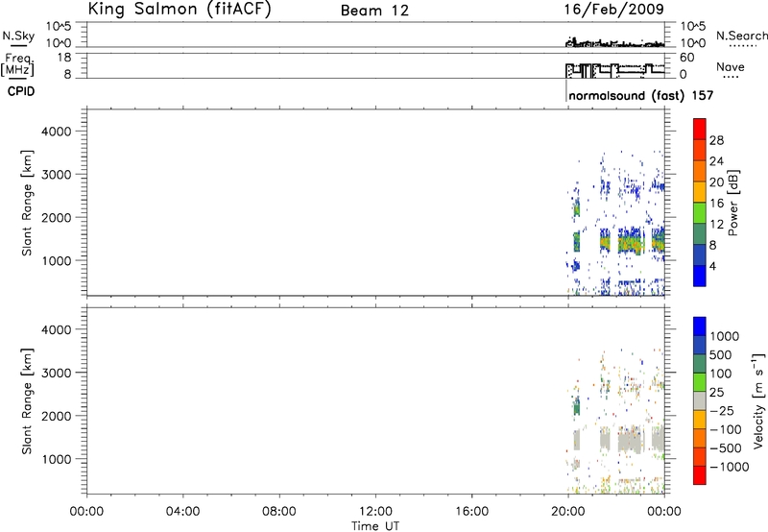Select the '2000' tick in the power panel
768x532 pixels.
pos(57,217)
